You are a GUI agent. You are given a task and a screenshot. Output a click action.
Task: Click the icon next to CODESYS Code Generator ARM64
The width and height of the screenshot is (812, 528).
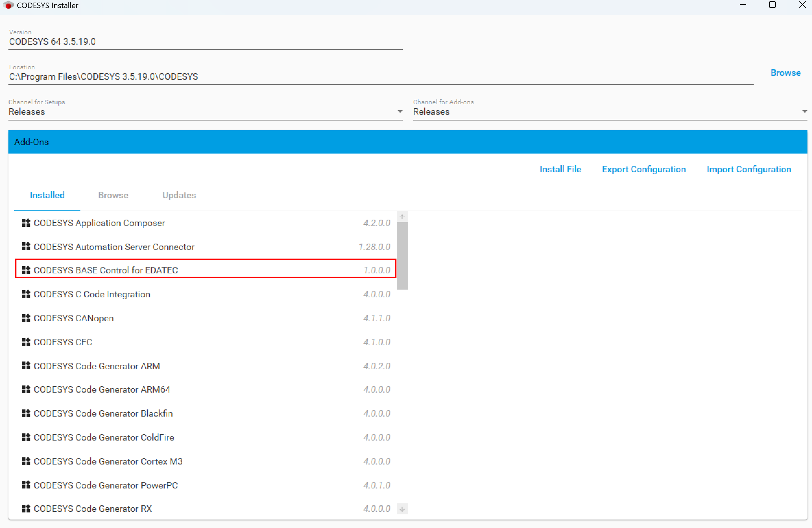click(26, 389)
